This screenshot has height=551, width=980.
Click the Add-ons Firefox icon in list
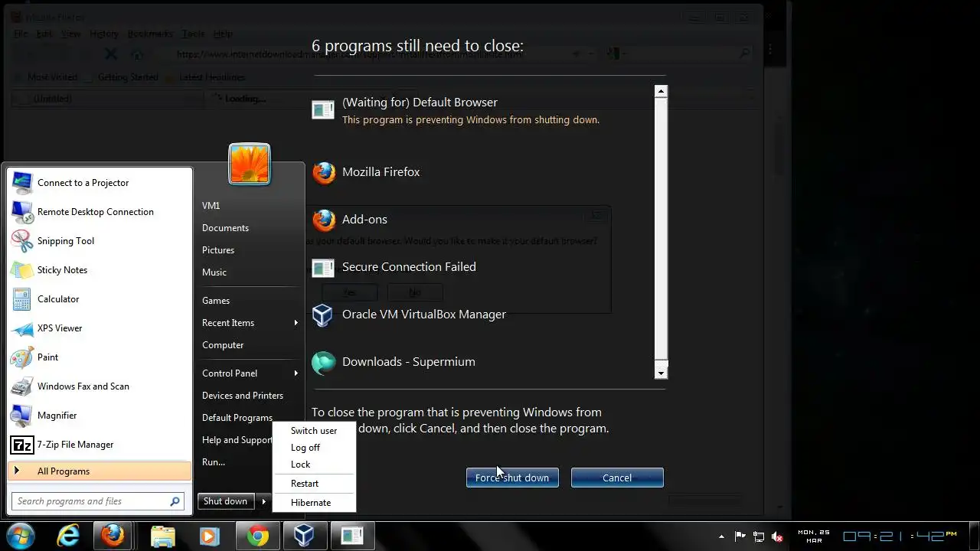(324, 220)
